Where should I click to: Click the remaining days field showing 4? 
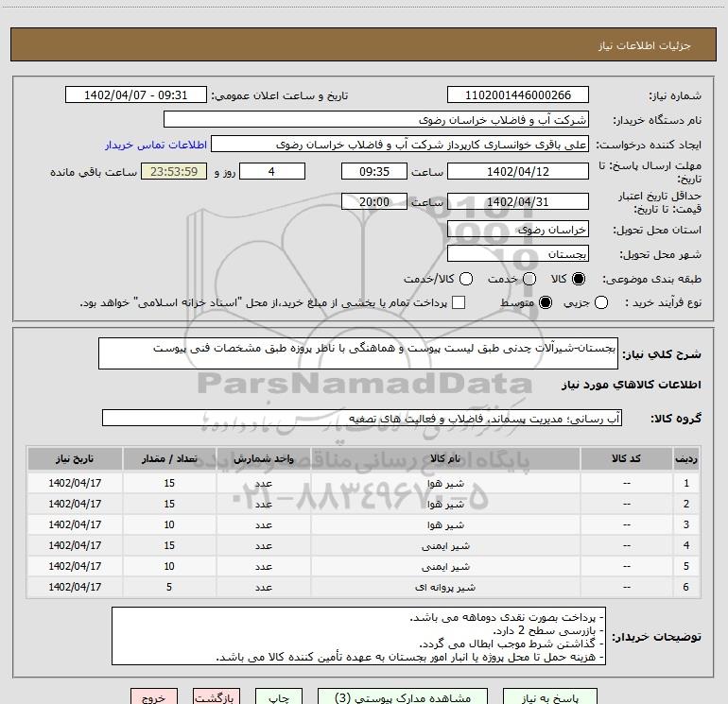pos(272,172)
